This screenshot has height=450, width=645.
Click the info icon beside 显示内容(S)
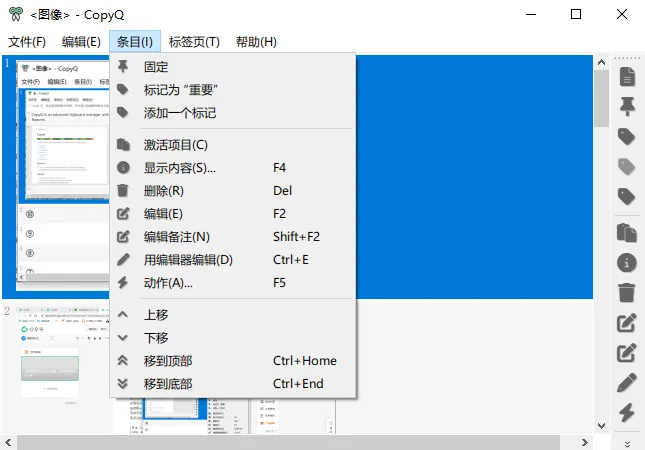pos(123,167)
